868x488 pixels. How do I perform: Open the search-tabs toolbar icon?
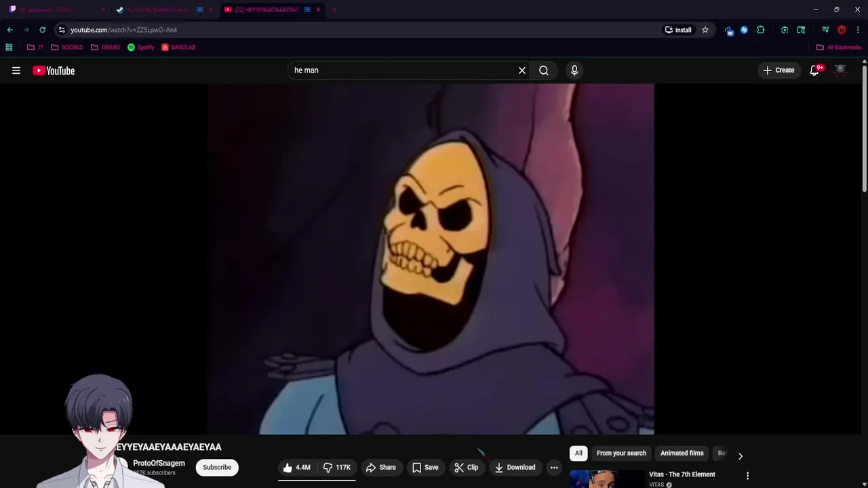point(801,30)
